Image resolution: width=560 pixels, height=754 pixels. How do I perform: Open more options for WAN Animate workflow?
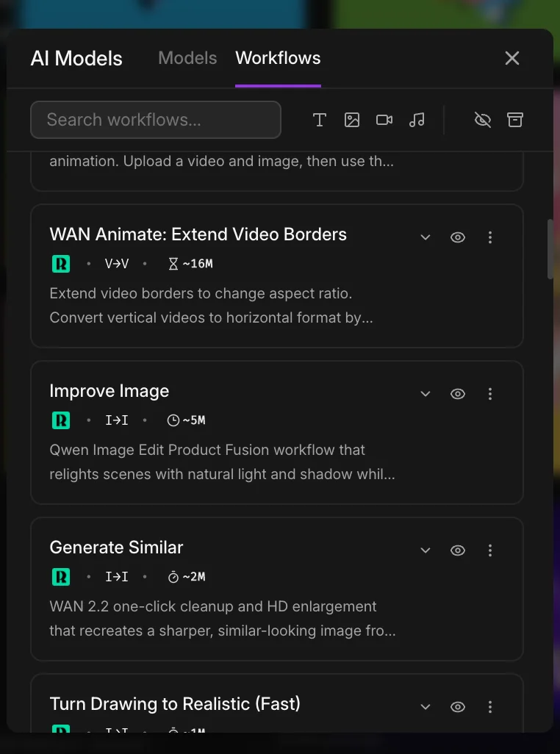pyautogui.click(x=490, y=237)
